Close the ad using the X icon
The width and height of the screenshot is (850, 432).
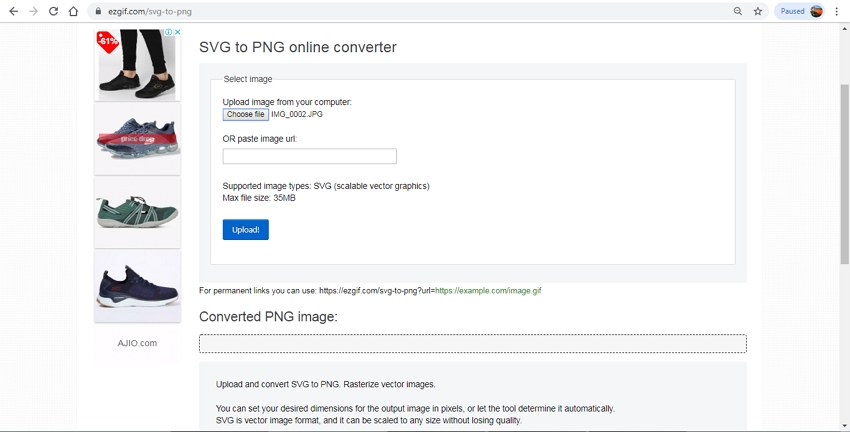coord(177,32)
